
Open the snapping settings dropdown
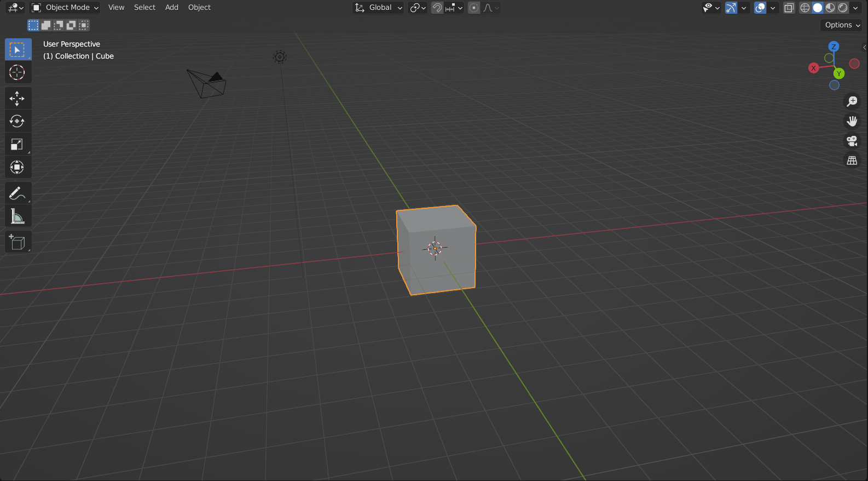(x=454, y=8)
